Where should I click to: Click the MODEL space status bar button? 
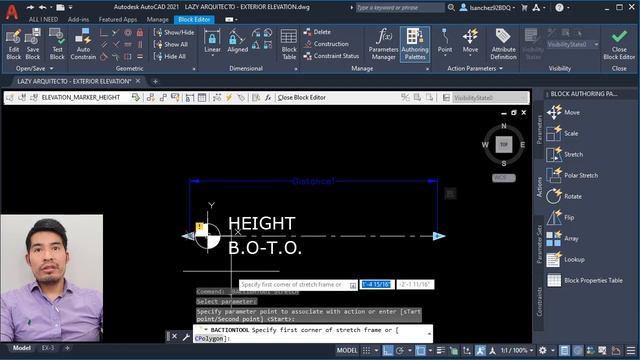[347, 350]
